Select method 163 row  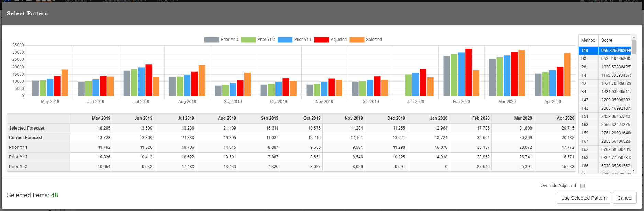pyautogui.click(x=588, y=125)
